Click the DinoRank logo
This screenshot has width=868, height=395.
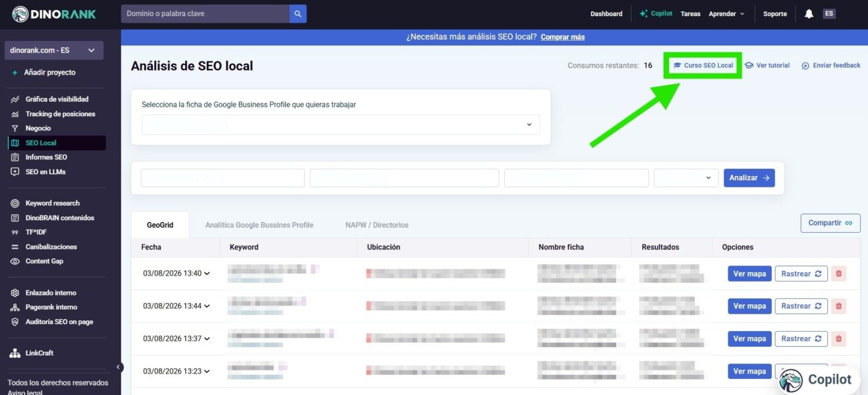(x=53, y=14)
